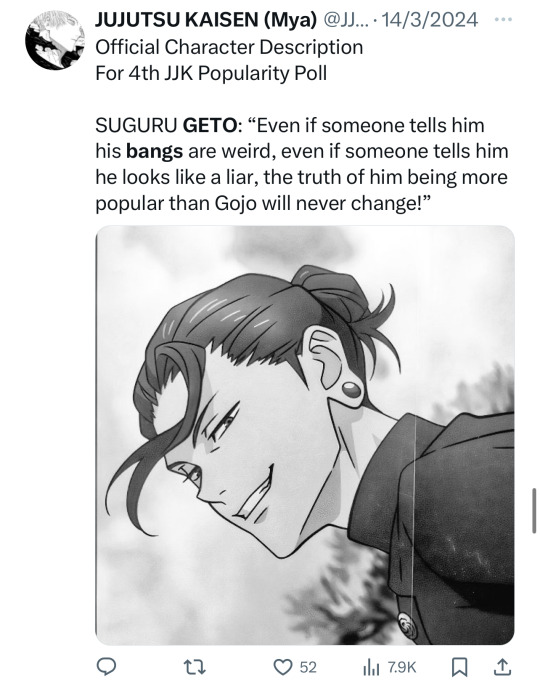The image size is (540, 688).
Task: Click the bold word bangs in the tweet
Action: pyautogui.click(x=154, y=152)
